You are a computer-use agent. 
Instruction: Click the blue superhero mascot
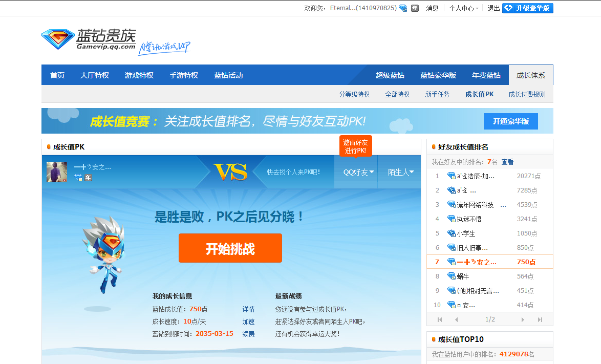(x=104, y=254)
